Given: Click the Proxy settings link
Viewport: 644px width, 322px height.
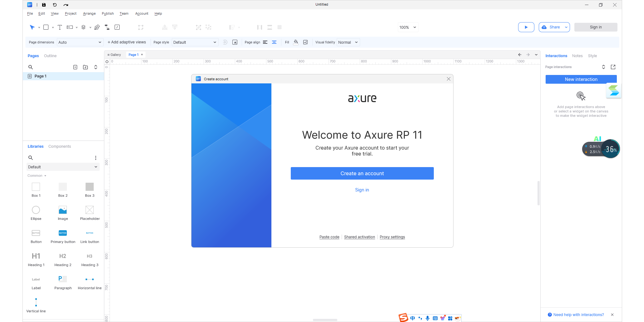Looking at the screenshot, I should point(392,237).
